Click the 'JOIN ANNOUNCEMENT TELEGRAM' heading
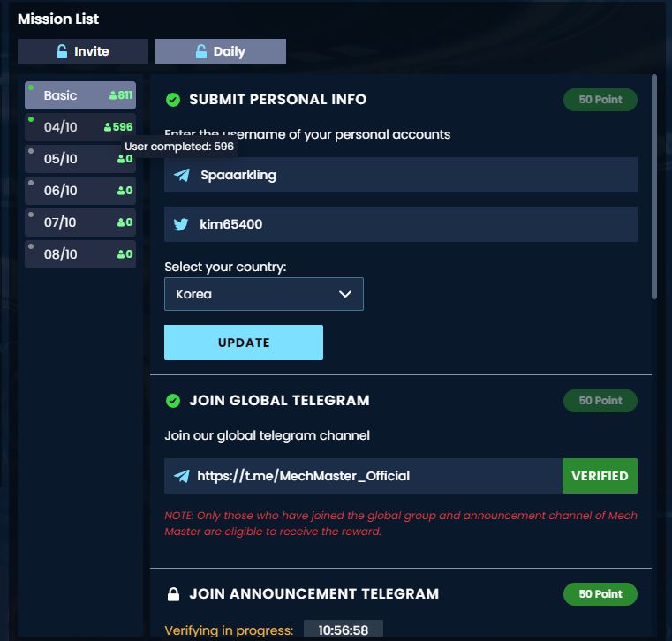Image resolution: width=672 pixels, height=641 pixels. tap(314, 594)
